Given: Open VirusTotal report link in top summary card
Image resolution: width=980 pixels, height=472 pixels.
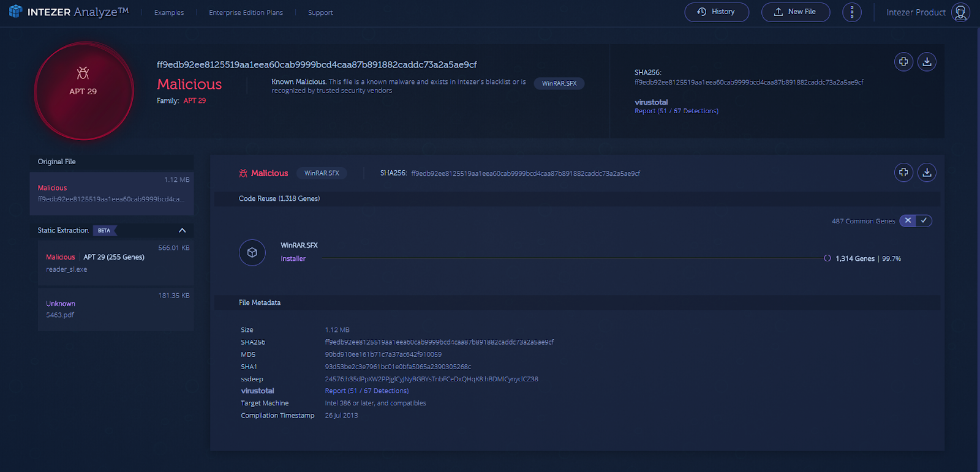Looking at the screenshot, I should (x=676, y=111).
